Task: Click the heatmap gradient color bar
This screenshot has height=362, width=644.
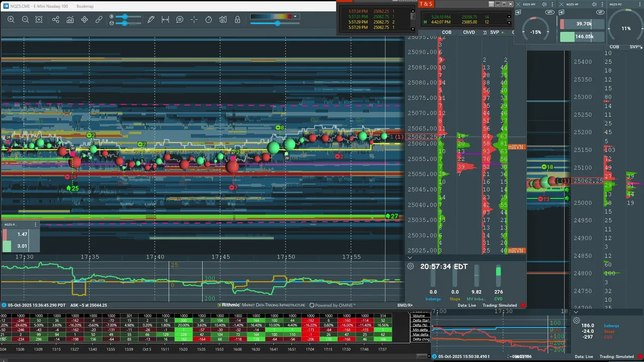Action: 271,17
